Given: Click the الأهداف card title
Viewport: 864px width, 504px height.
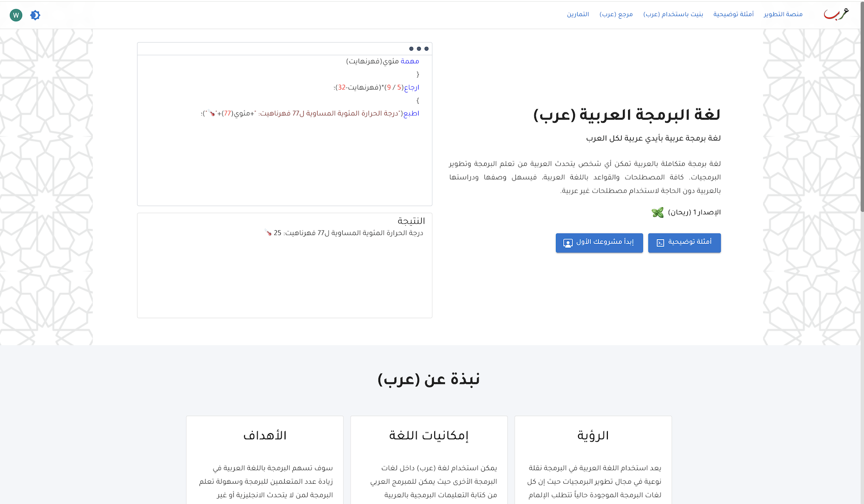Looking at the screenshot, I should coord(264,435).
